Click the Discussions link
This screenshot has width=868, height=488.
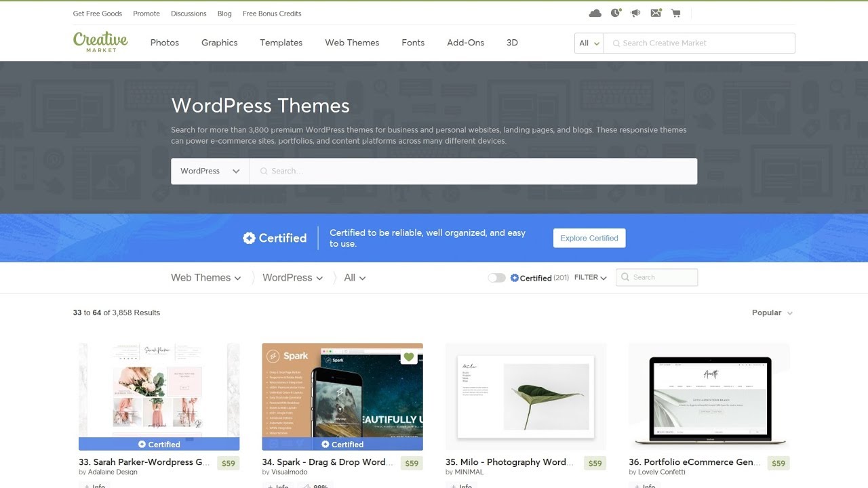point(189,14)
